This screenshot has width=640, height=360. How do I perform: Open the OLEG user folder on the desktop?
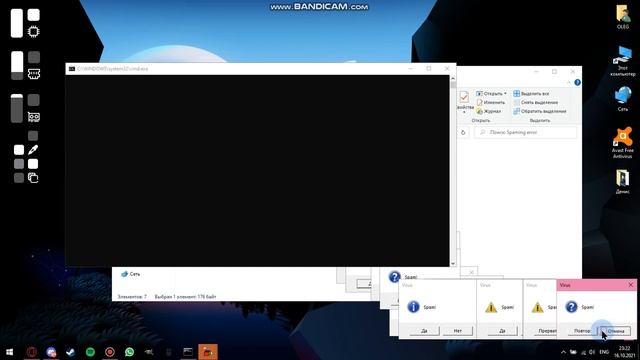[x=622, y=17]
